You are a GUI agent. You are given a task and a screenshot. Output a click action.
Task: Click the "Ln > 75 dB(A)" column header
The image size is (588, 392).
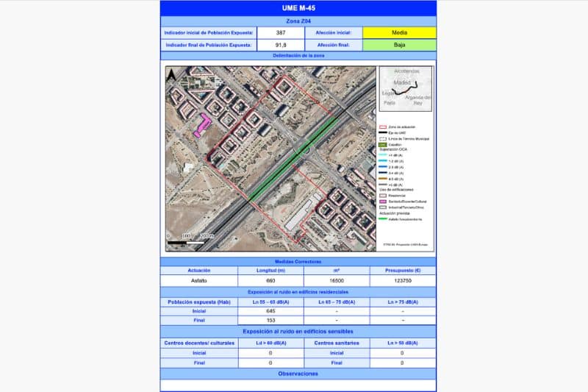coord(403,302)
